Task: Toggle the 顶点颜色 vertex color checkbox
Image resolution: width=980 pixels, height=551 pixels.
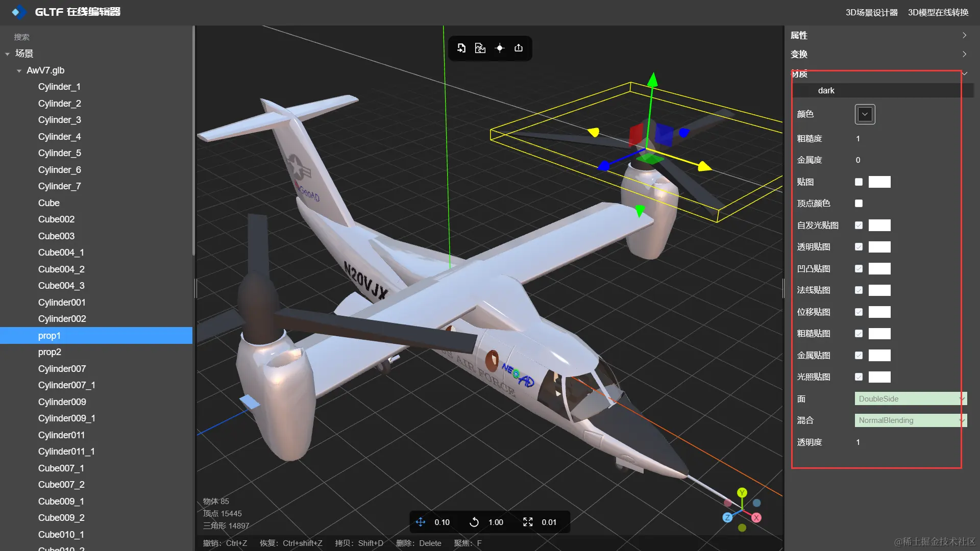Action: click(x=859, y=204)
